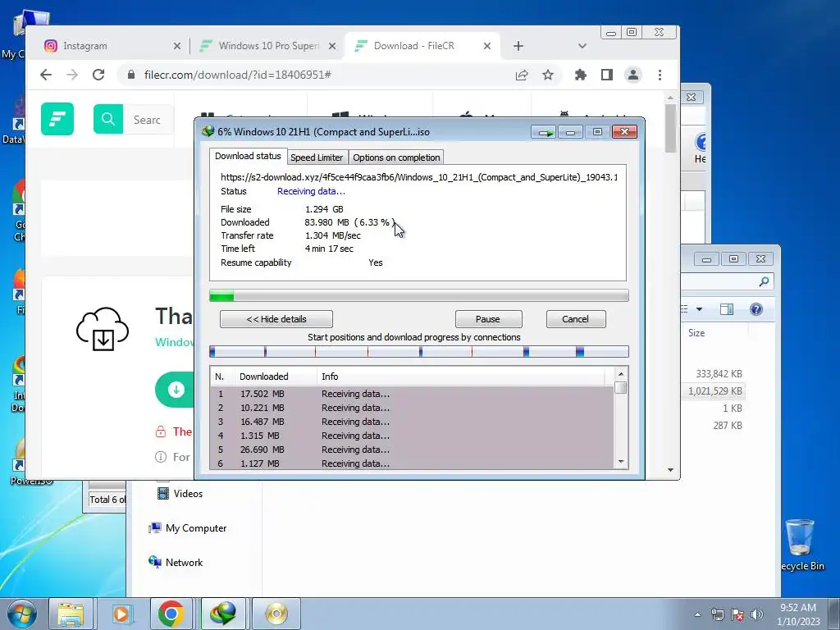Open the Windows Start orb
This screenshot has width=840, height=630.
[x=21, y=614]
